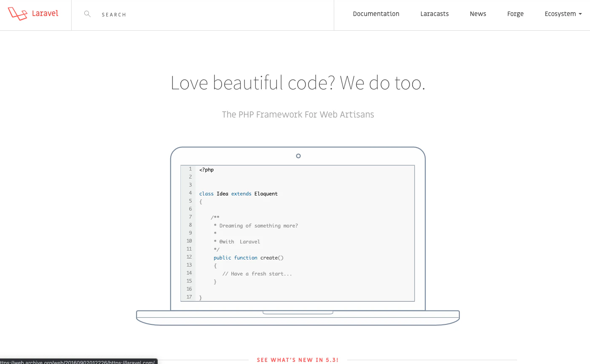Click "The PHP Framework For Web Artisans" subtitle
This screenshot has height=364, width=590.
coord(298,115)
